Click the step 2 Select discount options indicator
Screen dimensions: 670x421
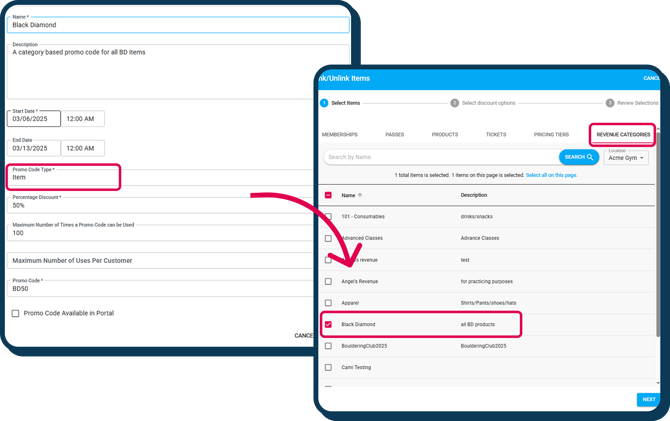click(x=454, y=103)
